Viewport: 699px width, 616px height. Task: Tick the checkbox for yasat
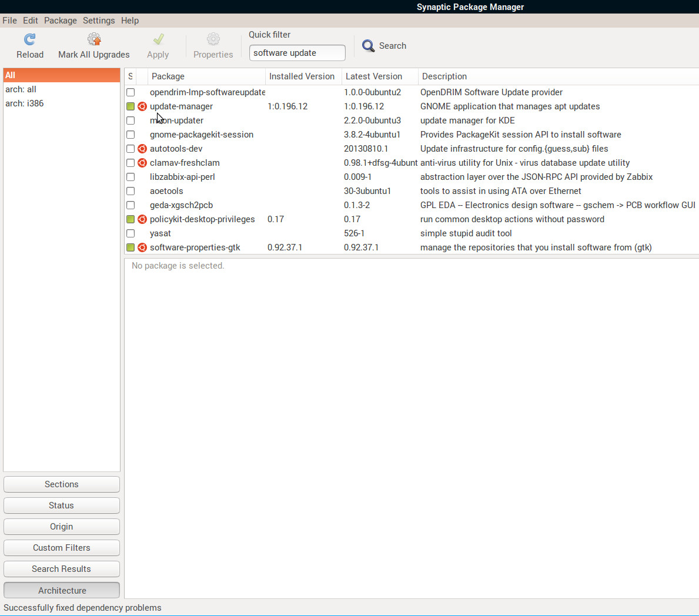(x=131, y=233)
